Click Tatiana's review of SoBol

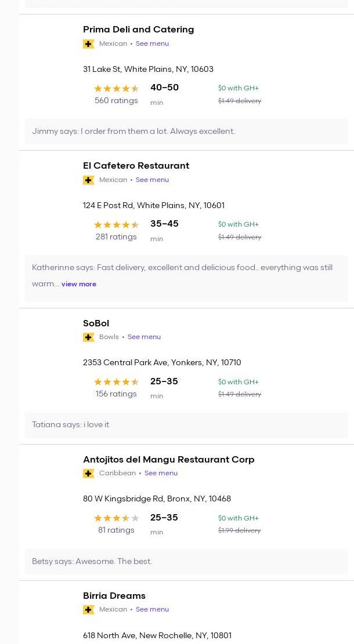(70, 425)
